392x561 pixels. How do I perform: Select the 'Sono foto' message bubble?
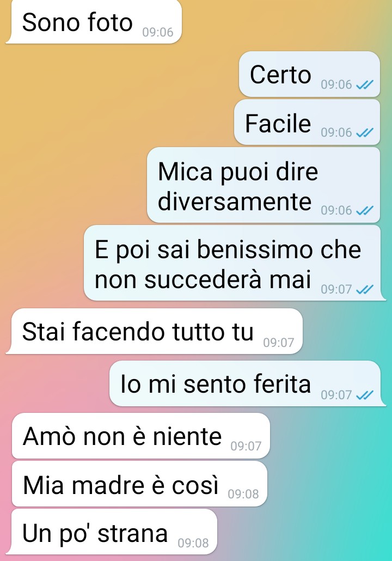[94, 22]
